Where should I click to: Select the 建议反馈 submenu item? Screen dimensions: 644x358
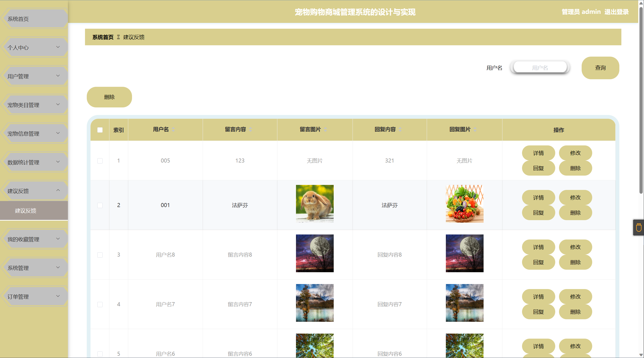(34, 211)
